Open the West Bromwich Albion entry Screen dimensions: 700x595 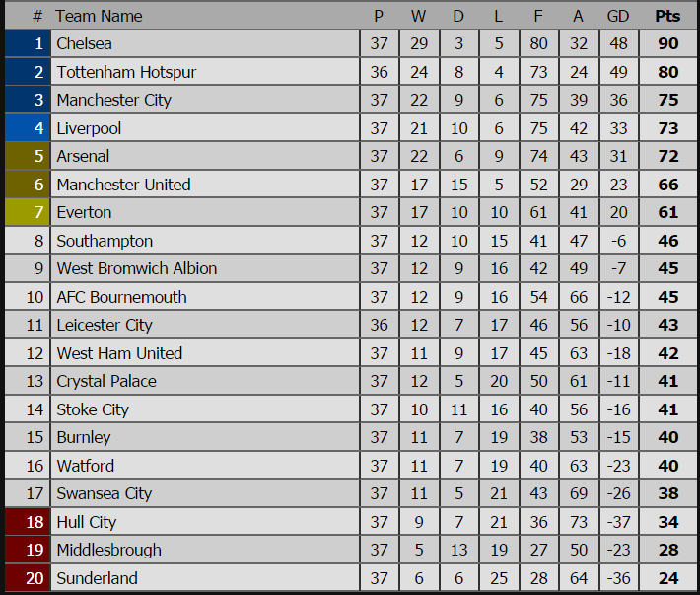[137, 268]
